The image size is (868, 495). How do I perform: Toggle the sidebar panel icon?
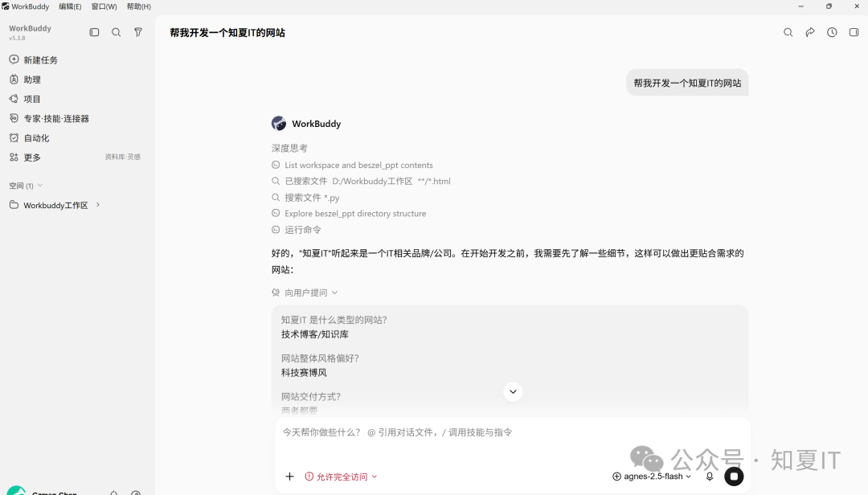94,32
